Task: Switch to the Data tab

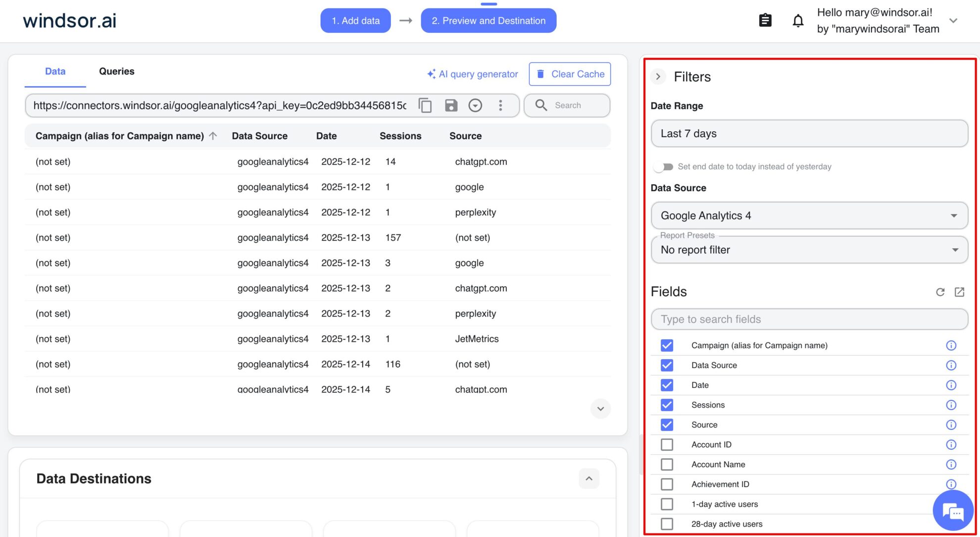Action: (55, 71)
